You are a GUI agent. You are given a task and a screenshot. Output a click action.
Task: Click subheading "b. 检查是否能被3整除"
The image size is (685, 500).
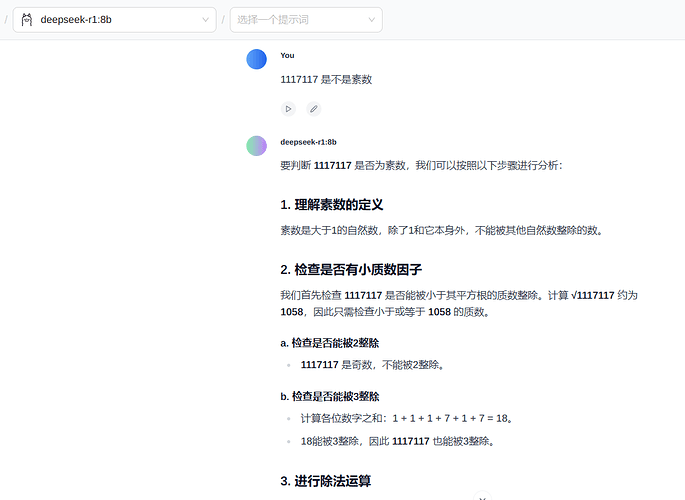[329, 397]
